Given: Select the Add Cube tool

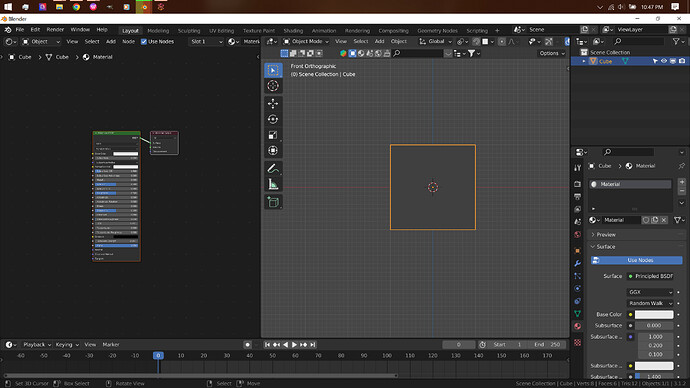Looking at the screenshot, I should 273,202.
